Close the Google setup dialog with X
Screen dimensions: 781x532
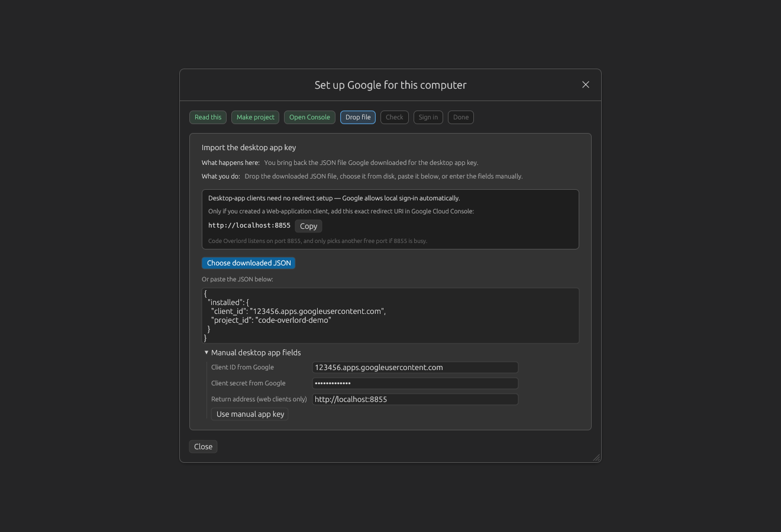point(586,85)
